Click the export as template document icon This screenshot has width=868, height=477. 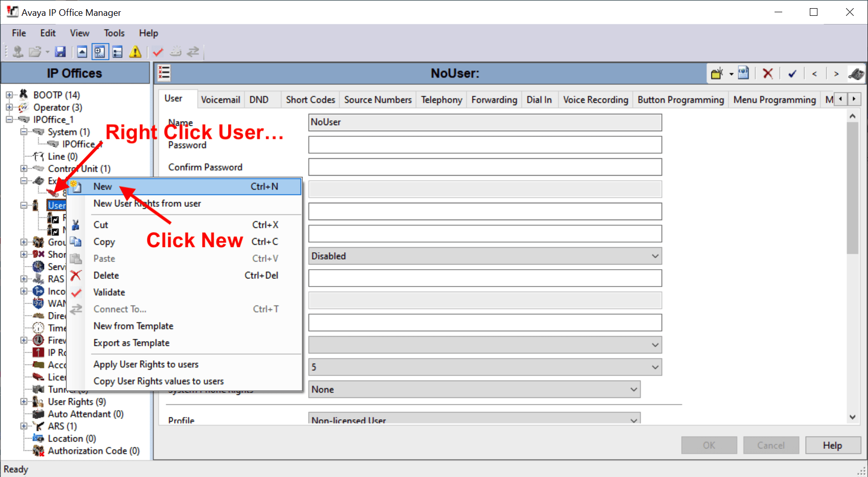pyautogui.click(x=744, y=73)
